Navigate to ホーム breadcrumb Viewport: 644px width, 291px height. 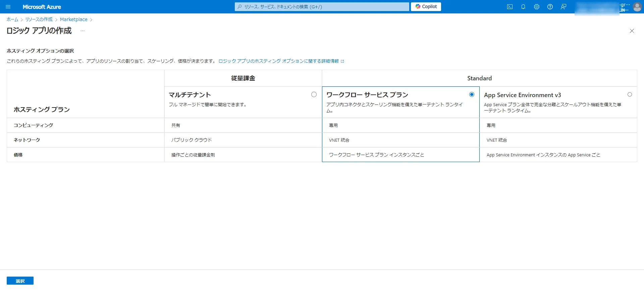[12, 19]
